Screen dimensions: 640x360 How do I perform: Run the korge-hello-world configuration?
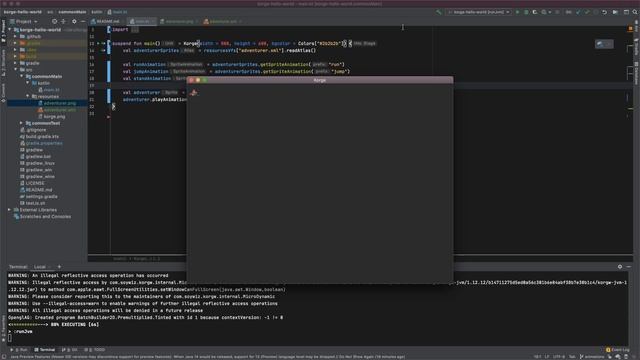tap(518, 12)
